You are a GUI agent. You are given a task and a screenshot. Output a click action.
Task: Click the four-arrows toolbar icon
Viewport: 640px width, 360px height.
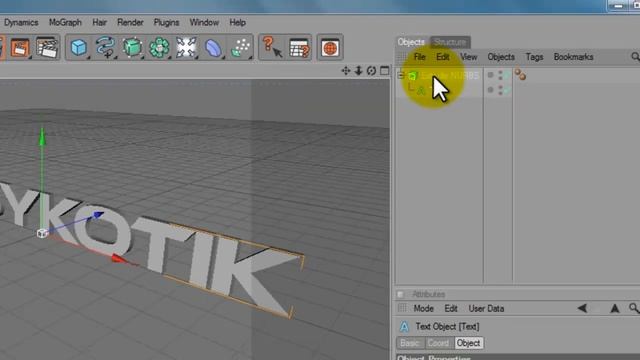click(186, 48)
